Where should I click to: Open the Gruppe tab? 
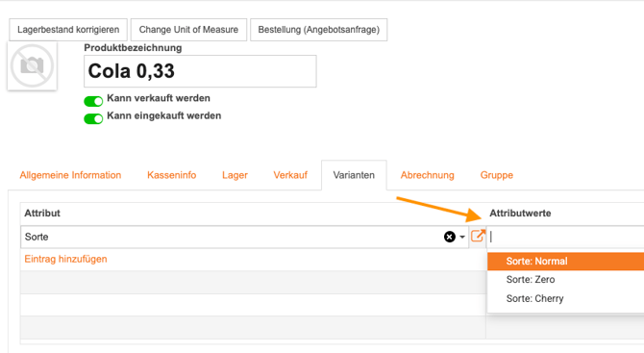click(497, 175)
